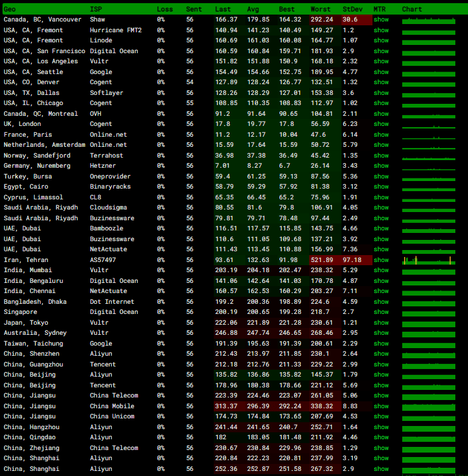
Task: Click the ISP name Dot Internet
Action: pyautogui.click(x=112, y=302)
